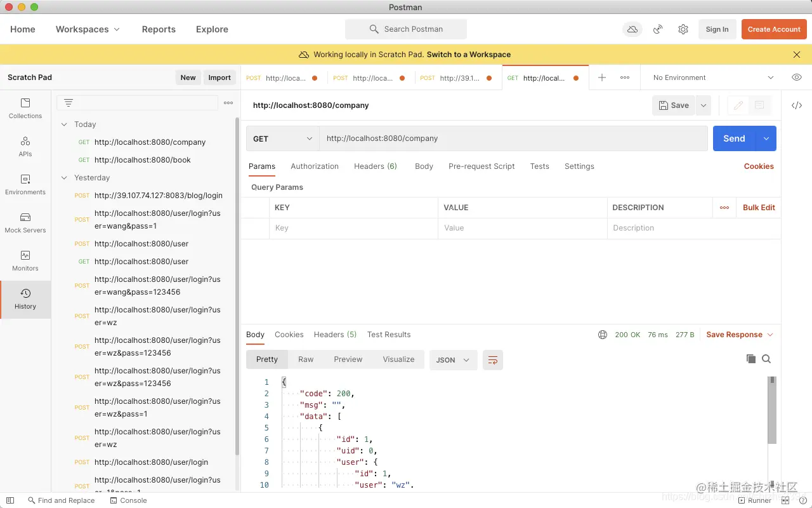This screenshot has width=812, height=508.
Task: Click the Import button
Action: pyautogui.click(x=219, y=77)
